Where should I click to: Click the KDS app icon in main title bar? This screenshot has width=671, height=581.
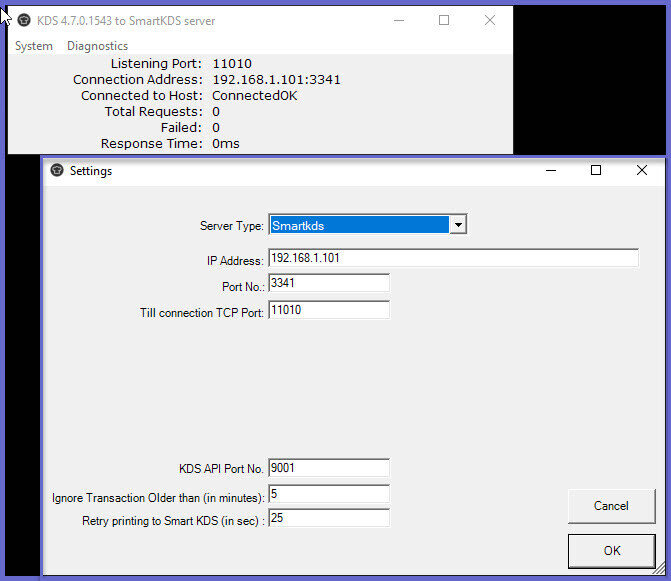(x=24, y=20)
